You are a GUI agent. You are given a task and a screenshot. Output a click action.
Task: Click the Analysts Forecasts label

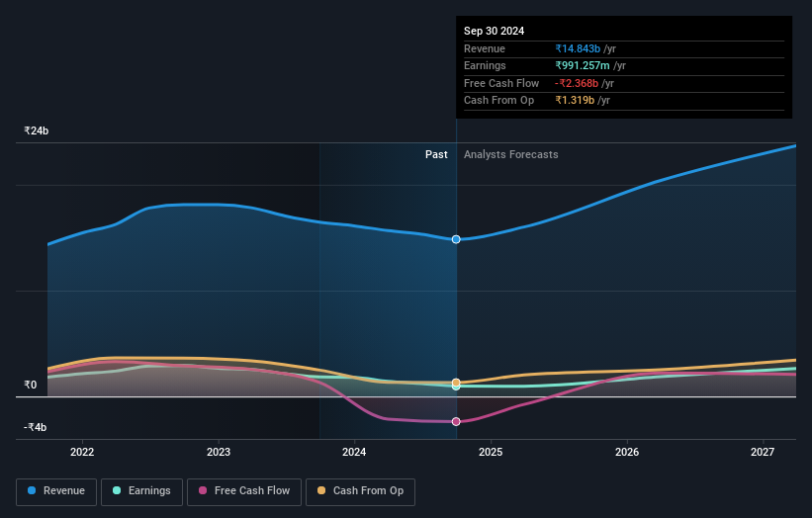(x=511, y=154)
